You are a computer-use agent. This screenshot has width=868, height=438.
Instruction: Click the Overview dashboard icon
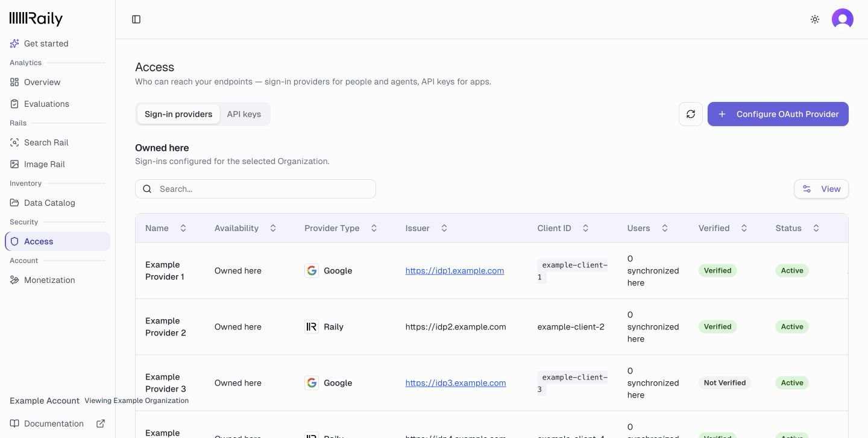[x=14, y=82]
